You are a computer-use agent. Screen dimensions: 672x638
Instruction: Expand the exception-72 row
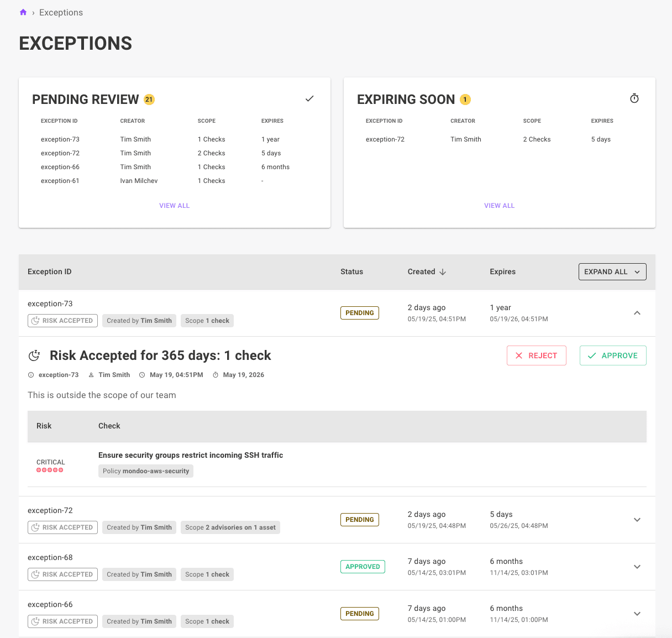pos(637,520)
